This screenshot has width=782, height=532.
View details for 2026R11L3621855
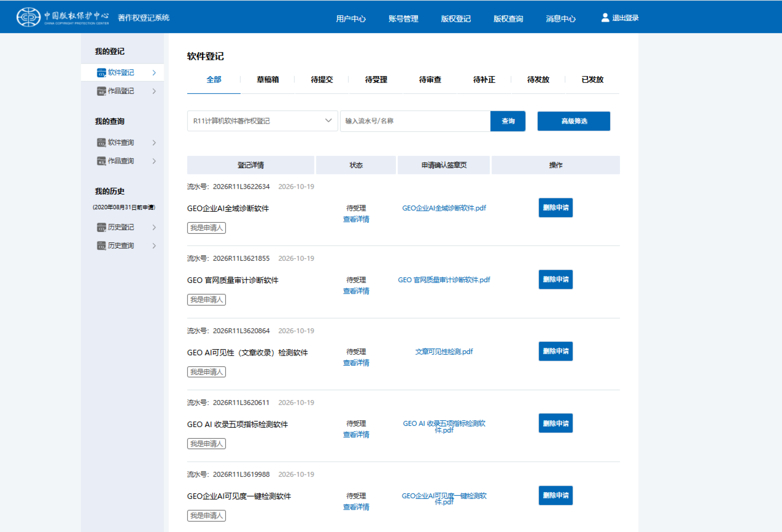click(x=356, y=291)
